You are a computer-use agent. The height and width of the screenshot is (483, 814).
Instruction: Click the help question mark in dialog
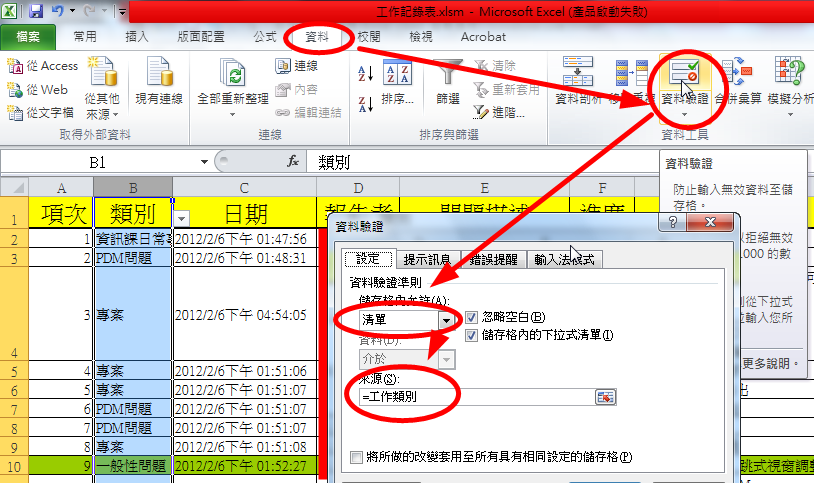pos(672,222)
